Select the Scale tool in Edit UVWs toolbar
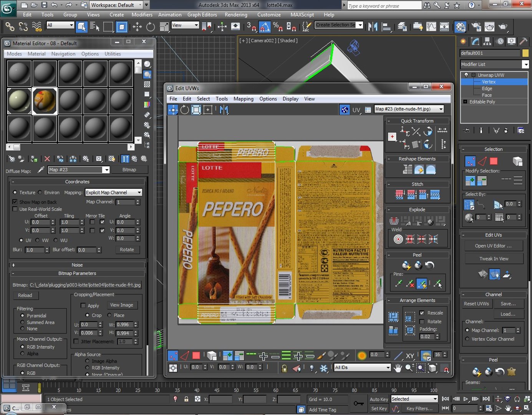Image resolution: width=532 pixels, height=415 pixels. click(196, 110)
